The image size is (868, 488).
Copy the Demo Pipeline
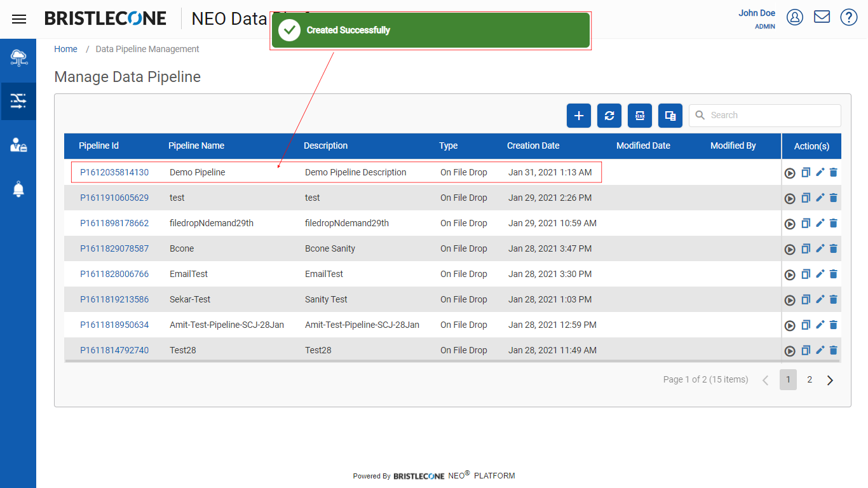tap(806, 172)
